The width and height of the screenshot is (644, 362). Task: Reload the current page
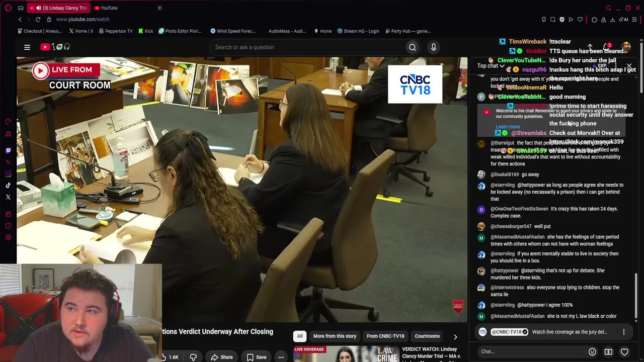[x=38, y=19]
